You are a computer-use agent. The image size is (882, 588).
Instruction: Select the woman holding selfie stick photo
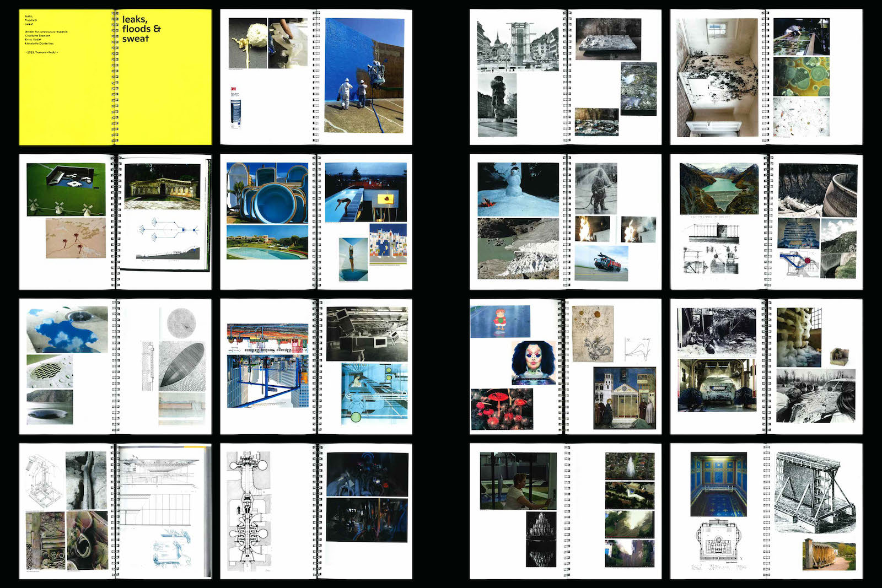518,481
